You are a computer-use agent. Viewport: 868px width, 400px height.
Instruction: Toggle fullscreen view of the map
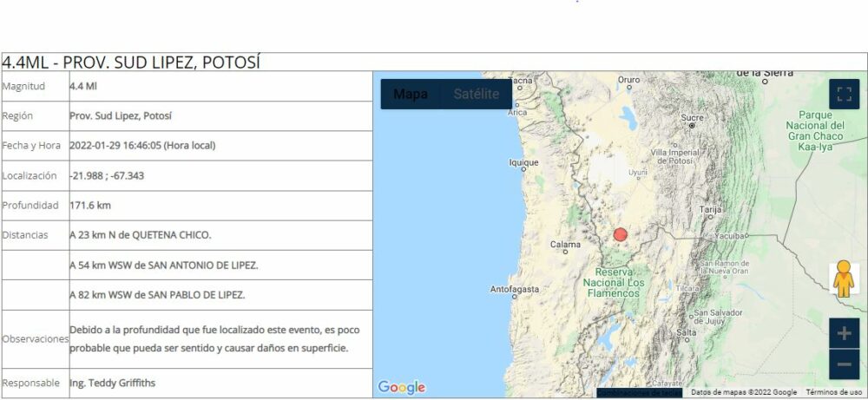(844, 94)
